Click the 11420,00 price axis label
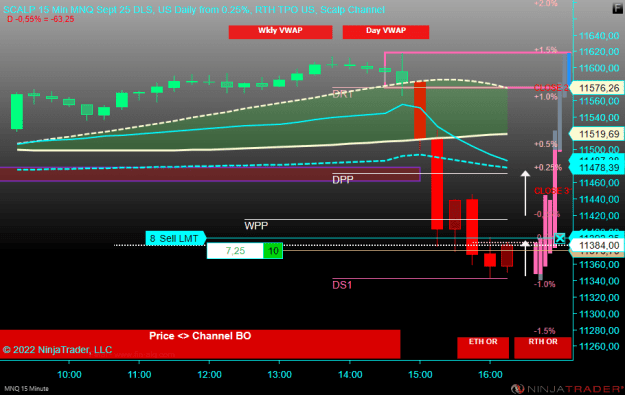 tap(599, 216)
